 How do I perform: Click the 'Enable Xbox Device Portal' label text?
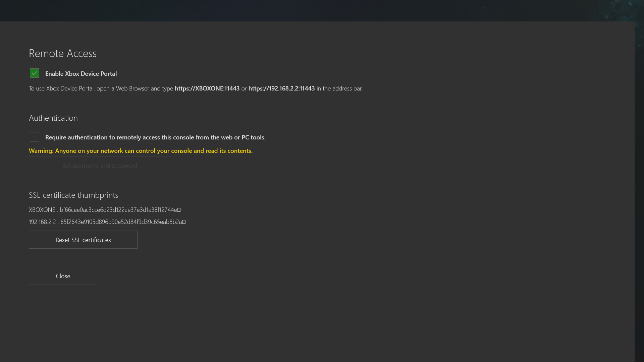81,74
